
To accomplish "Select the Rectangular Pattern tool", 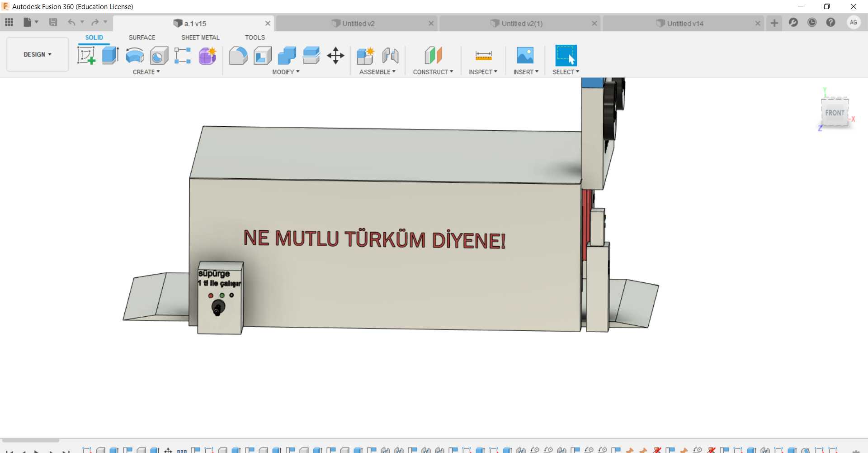I will click(183, 56).
